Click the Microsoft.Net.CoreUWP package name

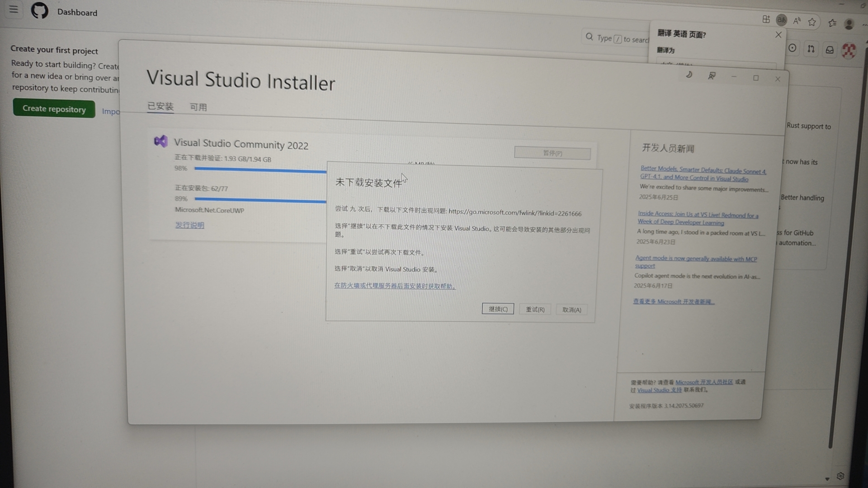pos(209,210)
